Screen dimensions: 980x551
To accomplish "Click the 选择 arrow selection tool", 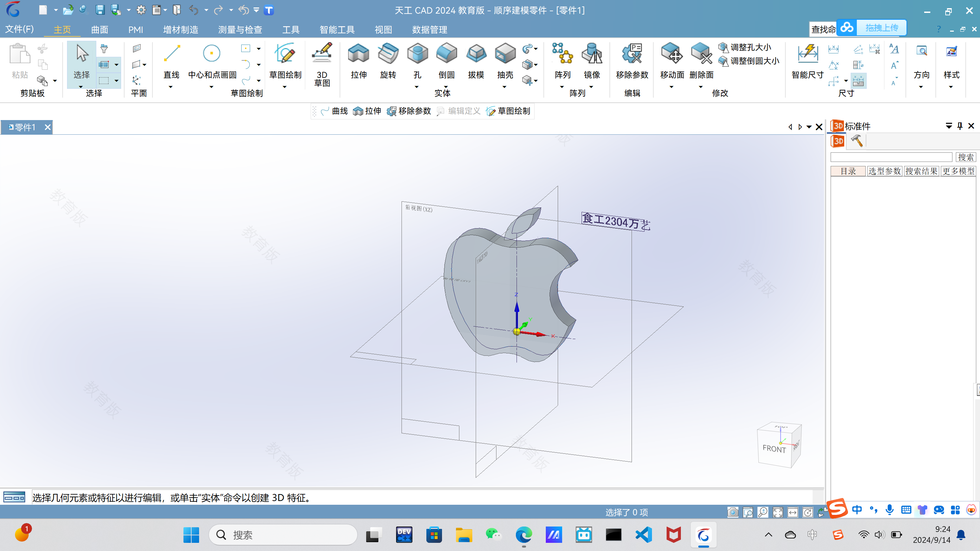I will coord(81,61).
